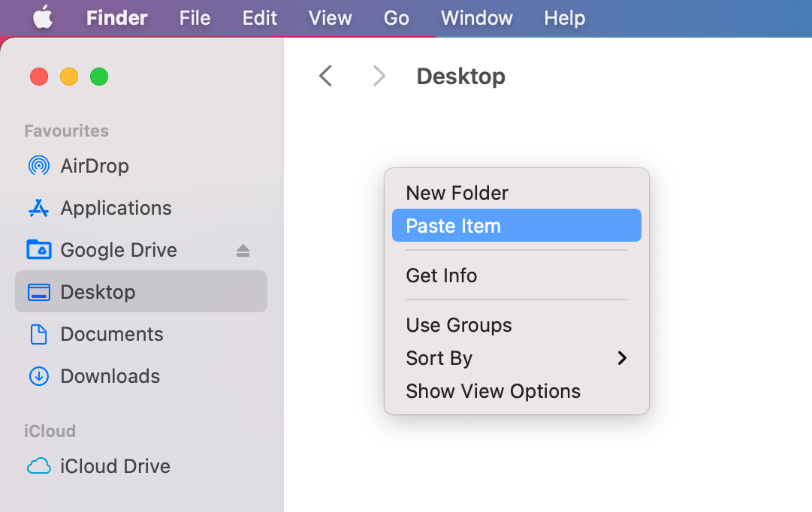This screenshot has height=512, width=812.
Task: Select Show View Options entry
Action: click(x=493, y=391)
